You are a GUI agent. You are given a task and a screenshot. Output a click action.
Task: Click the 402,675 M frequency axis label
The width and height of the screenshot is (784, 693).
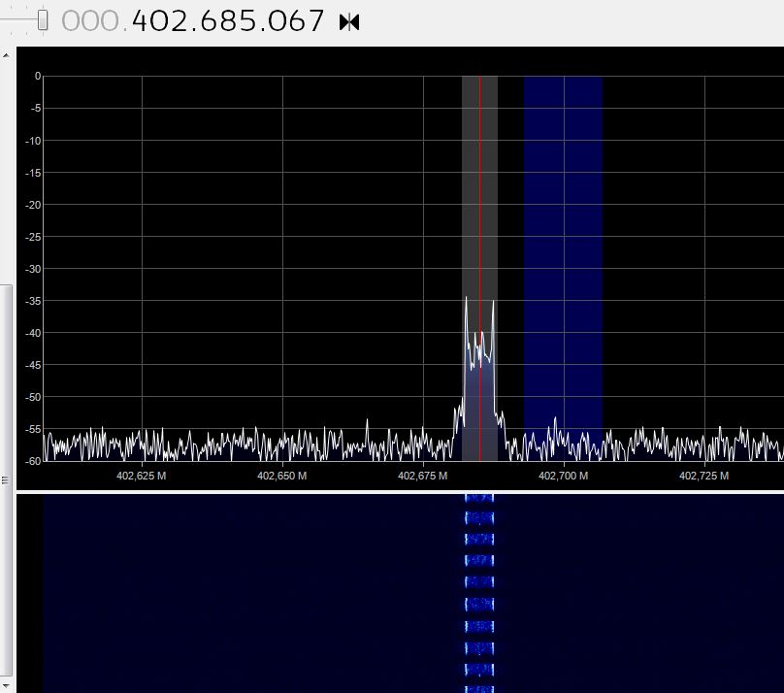coord(423,476)
